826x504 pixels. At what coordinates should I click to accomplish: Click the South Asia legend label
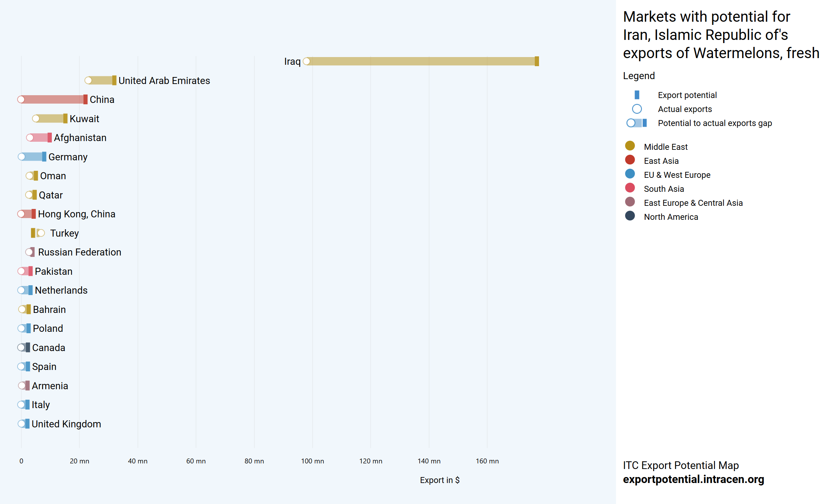664,189
